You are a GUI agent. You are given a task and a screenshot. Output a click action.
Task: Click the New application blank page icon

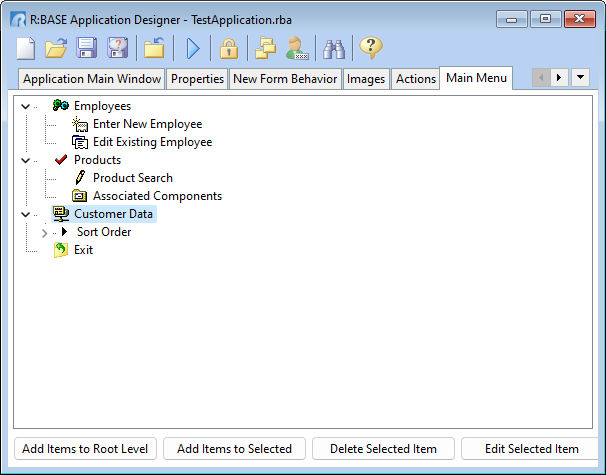pyautogui.click(x=26, y=48)
